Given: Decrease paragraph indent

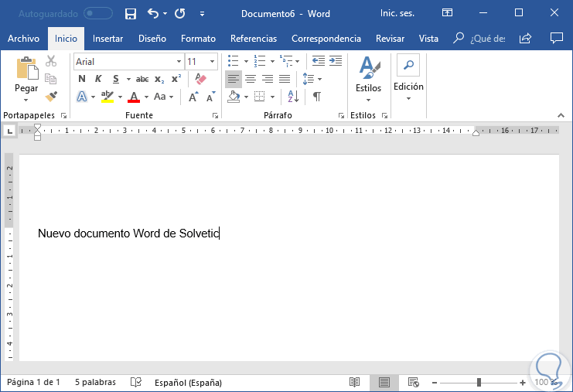Looking at the screenshot, I should pos(319,60).
